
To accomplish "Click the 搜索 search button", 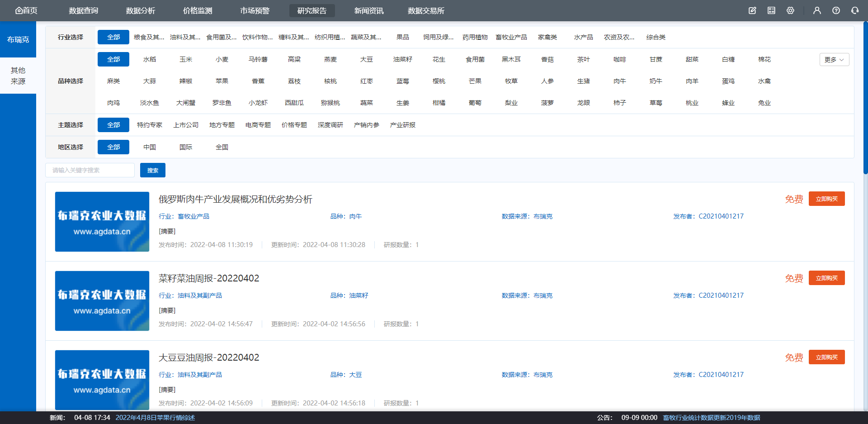I will click(x=153, y=170).
